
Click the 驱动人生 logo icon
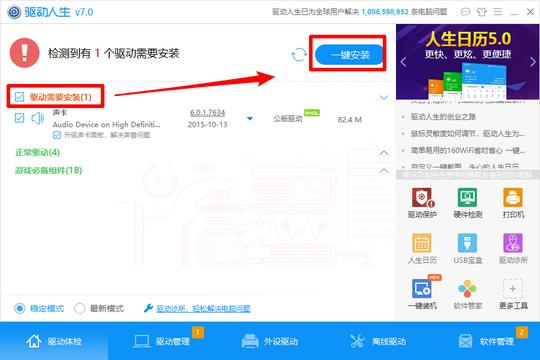14,12
